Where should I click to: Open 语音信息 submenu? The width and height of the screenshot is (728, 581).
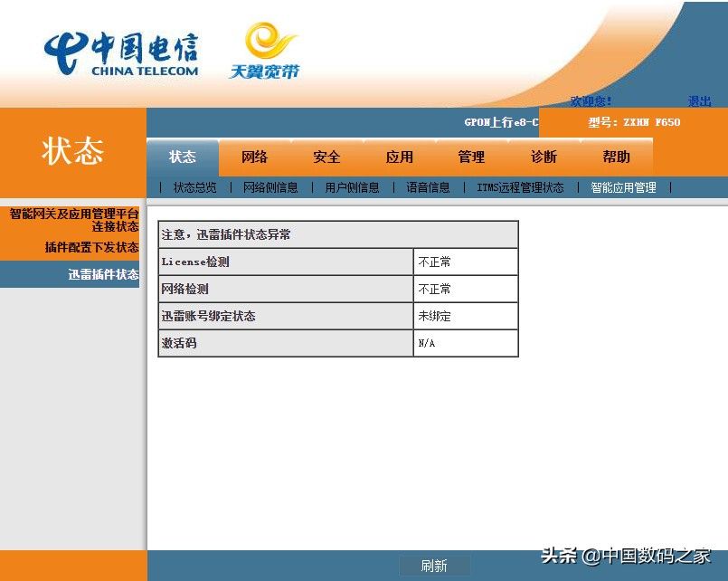[x=428, y=187]
